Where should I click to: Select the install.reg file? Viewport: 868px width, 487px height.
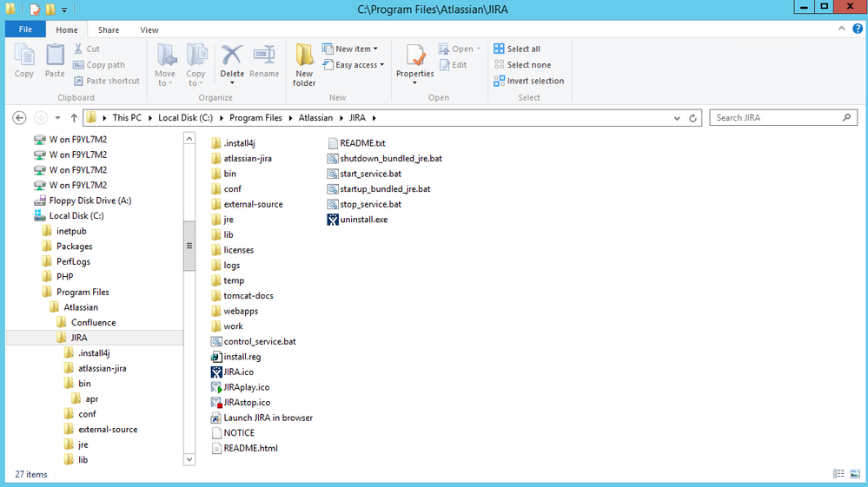235,357
